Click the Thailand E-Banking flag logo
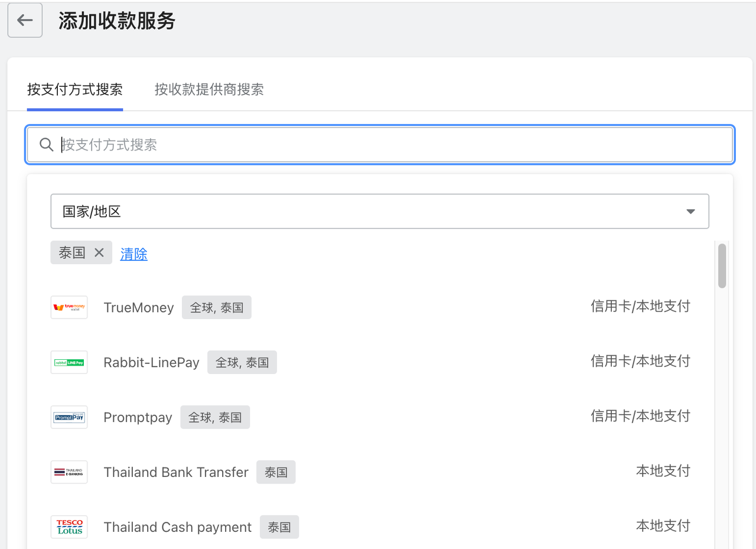This screenshot has width=756, height=549. 69,472
